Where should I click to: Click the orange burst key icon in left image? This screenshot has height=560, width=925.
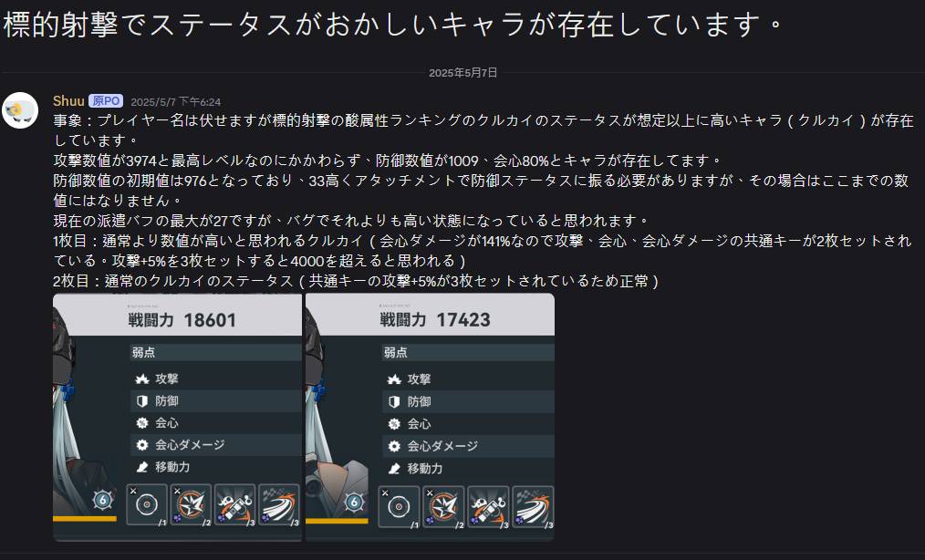coord(191,505)
